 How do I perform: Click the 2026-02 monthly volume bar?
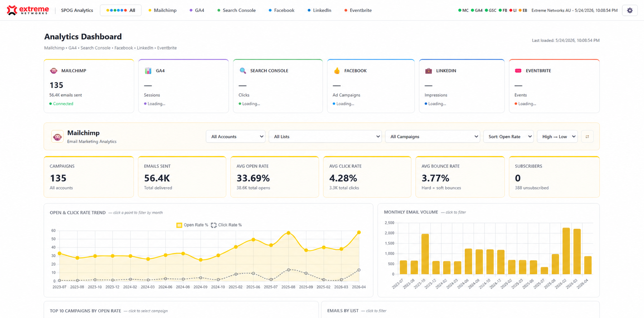click(566, 251)
